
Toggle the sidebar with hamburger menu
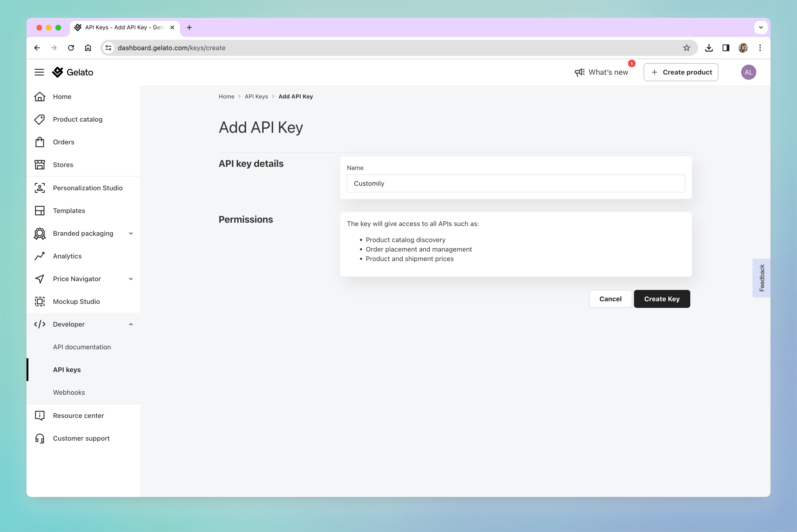tap(39, 72)
